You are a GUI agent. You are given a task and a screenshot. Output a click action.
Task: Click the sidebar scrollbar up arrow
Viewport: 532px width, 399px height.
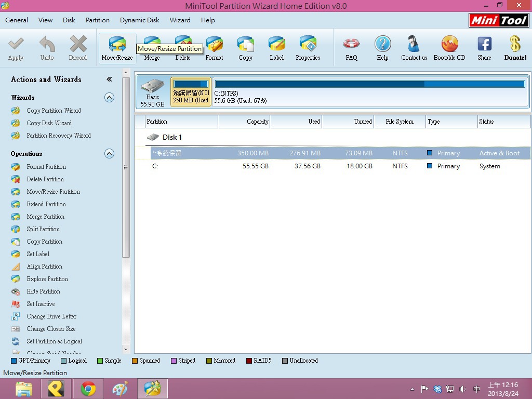(x=126, y=72)
